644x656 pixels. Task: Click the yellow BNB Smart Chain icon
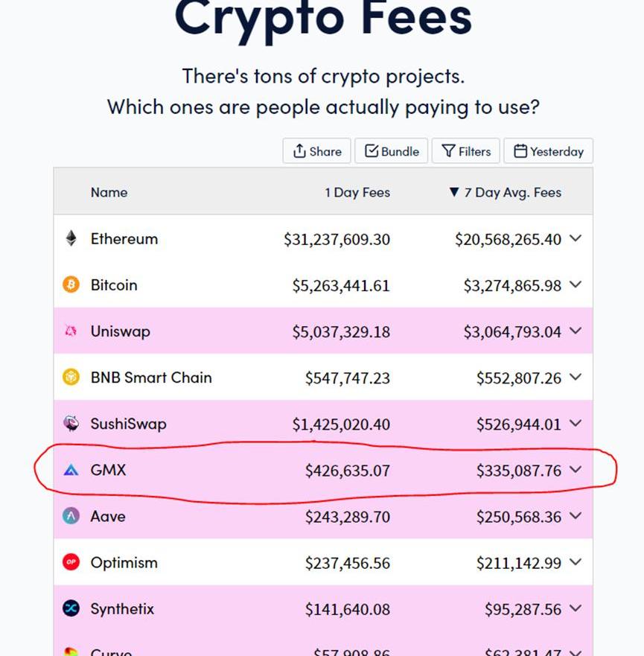[x=71, y=377]
